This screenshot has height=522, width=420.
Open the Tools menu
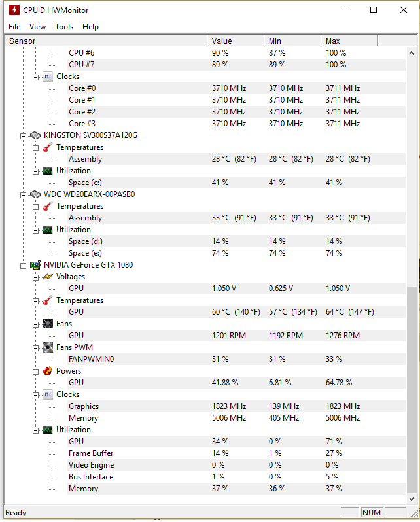point(64,27)
